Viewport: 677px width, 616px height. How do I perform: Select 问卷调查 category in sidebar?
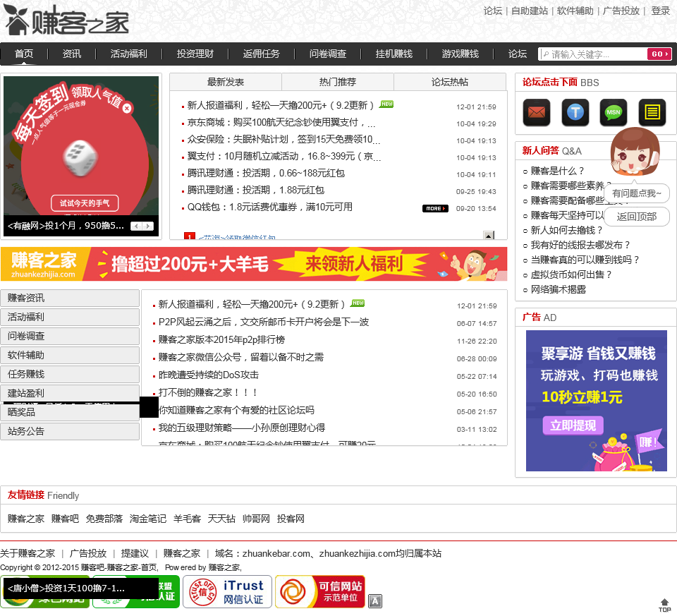(x=70, y=336)
